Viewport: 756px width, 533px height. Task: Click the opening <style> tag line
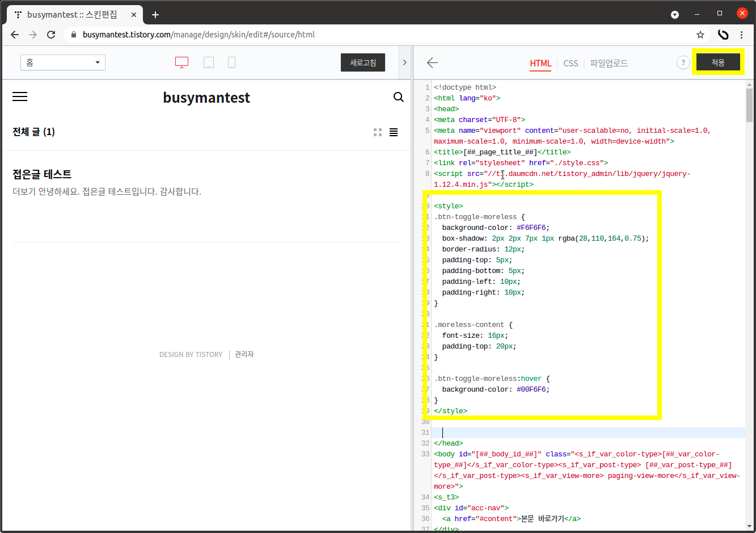pyautogui.click(x=449, y=206)
